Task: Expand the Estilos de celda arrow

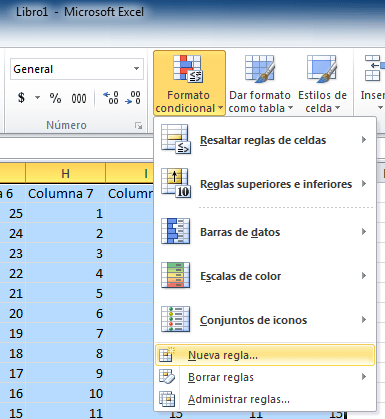Action: click(x=337, y=108)
